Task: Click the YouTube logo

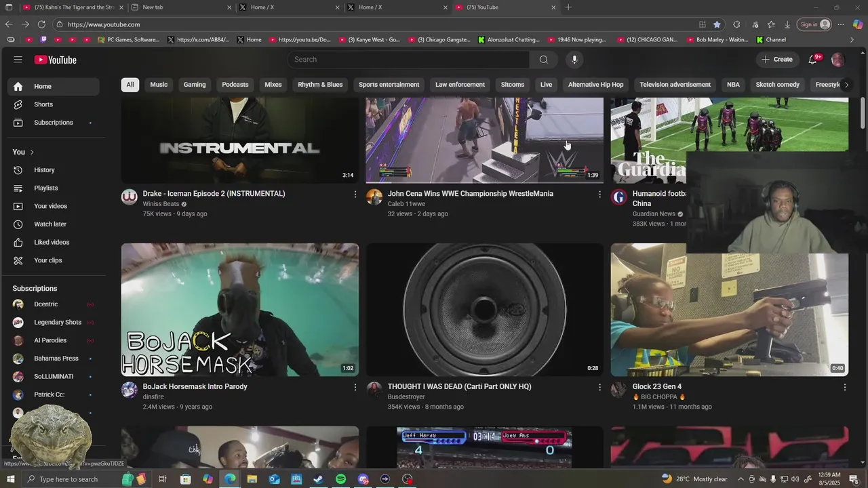Action: click(56, 60)
